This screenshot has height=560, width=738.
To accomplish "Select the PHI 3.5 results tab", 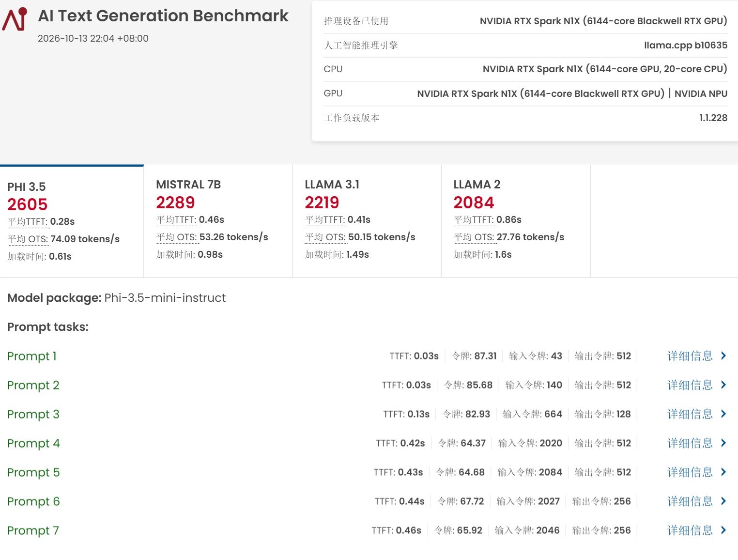I will 72,221.
